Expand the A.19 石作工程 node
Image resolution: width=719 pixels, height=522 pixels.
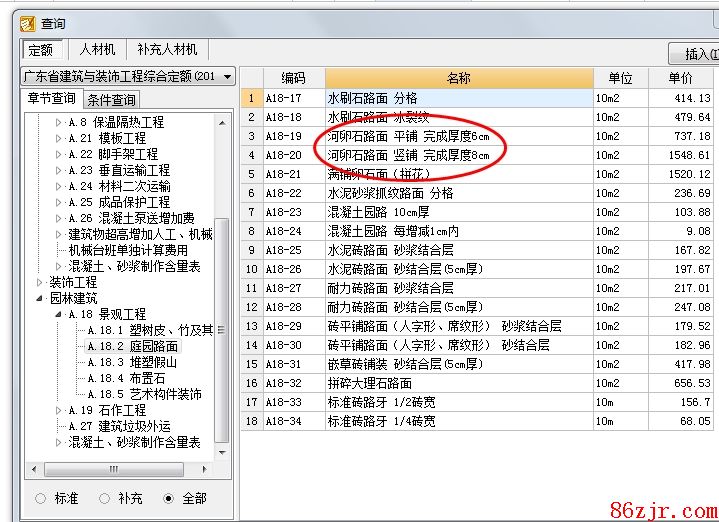click(58, 410)
